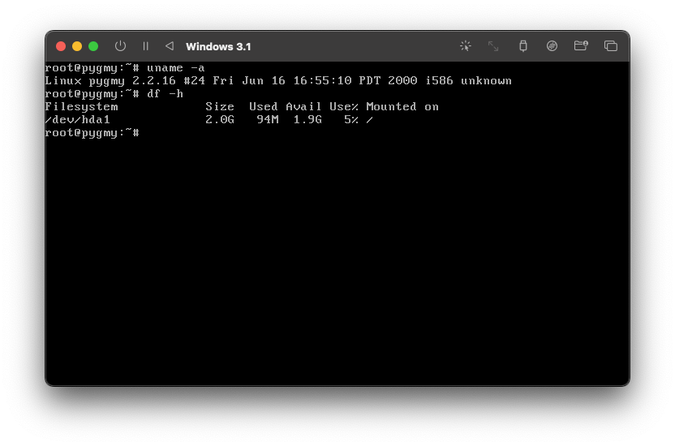Close the Windows 3.1 VM window
675x446 pixels.
(61, 46)
